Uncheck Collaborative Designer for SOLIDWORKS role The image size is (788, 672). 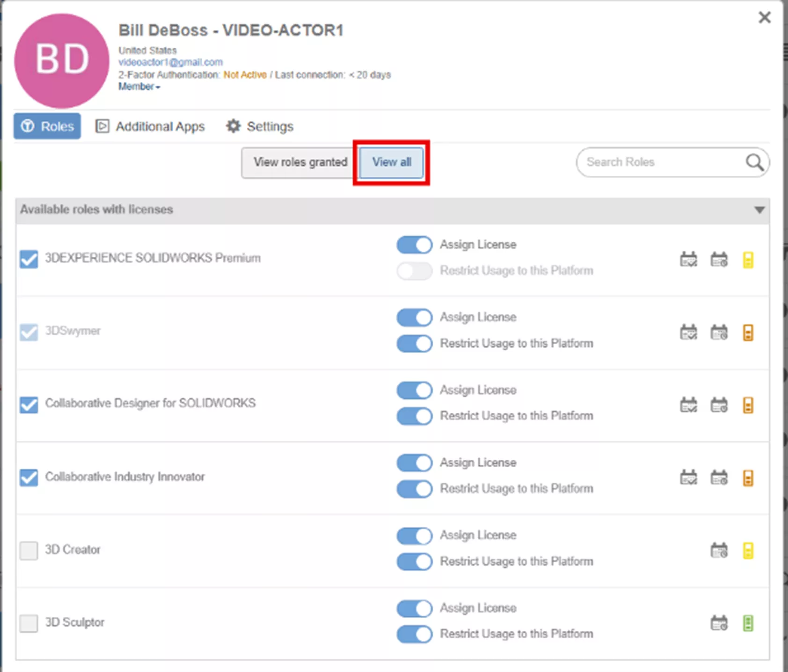point(29,405)
